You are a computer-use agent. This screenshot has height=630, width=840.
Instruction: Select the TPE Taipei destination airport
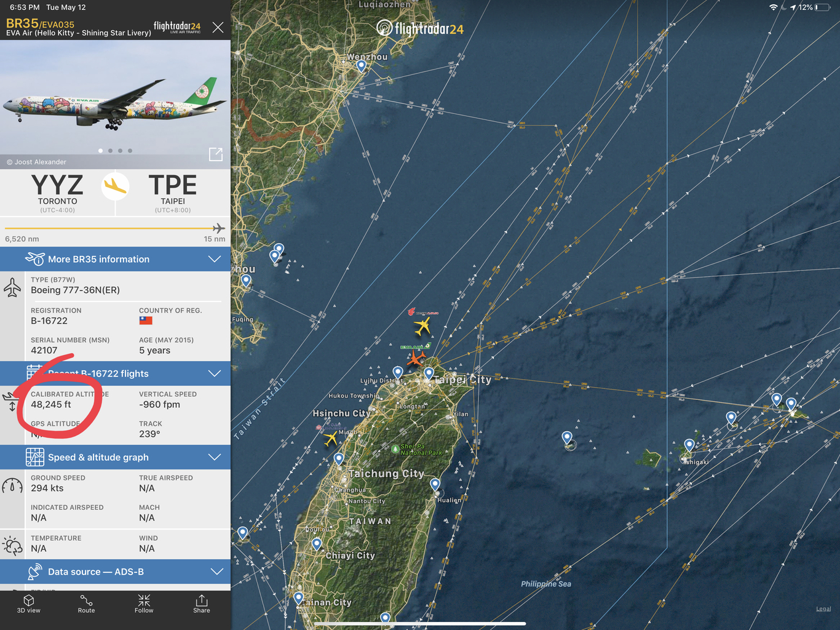click(x=173, y=193)
